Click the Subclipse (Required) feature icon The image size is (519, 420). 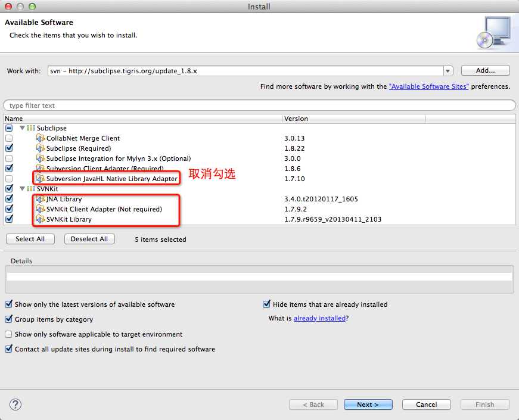pos(41,148)
